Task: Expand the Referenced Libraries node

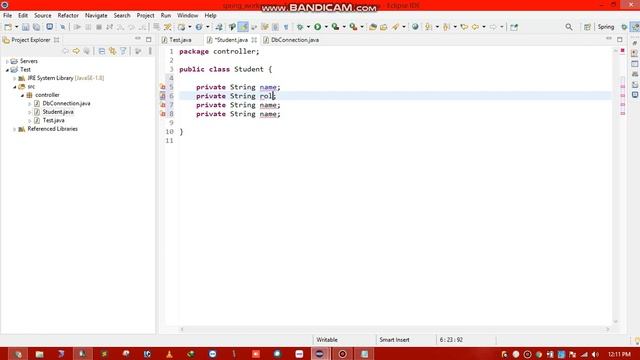Action: pos(15,129)
